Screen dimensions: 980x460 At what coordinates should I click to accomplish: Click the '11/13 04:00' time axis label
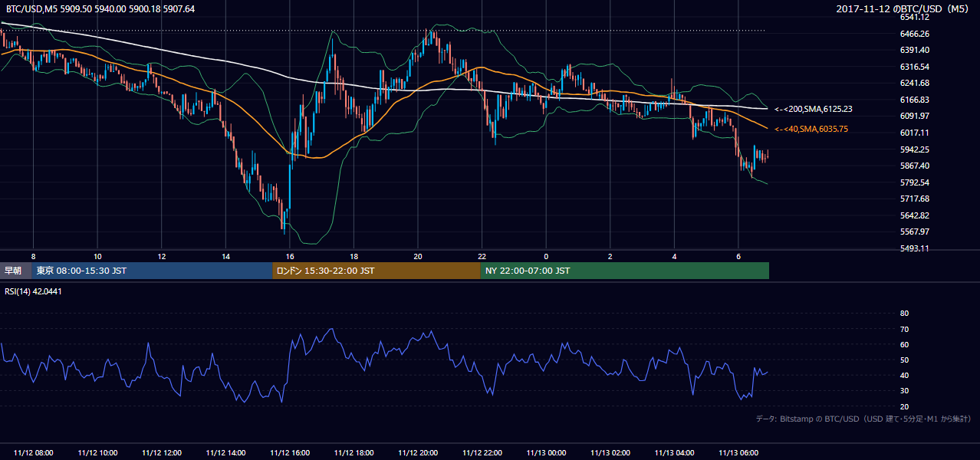[x=674, y=453]
